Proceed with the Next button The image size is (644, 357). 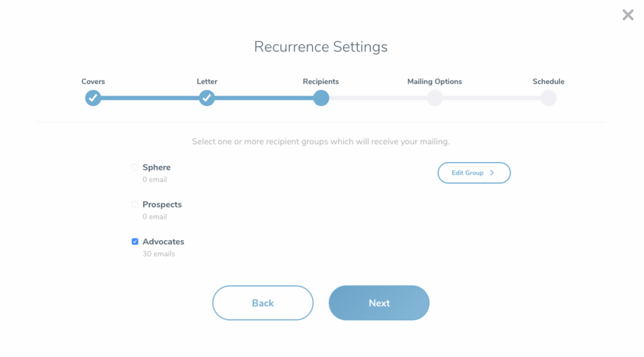point(379,303)
